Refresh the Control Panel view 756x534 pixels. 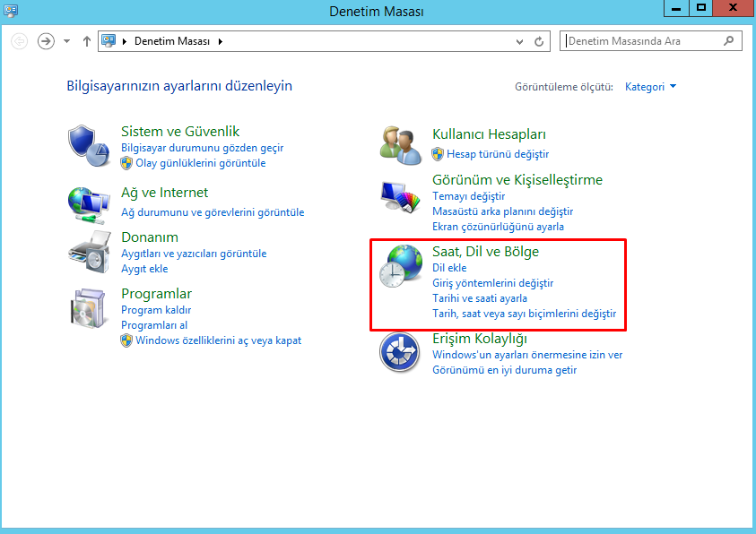click(x=539, y=41)
